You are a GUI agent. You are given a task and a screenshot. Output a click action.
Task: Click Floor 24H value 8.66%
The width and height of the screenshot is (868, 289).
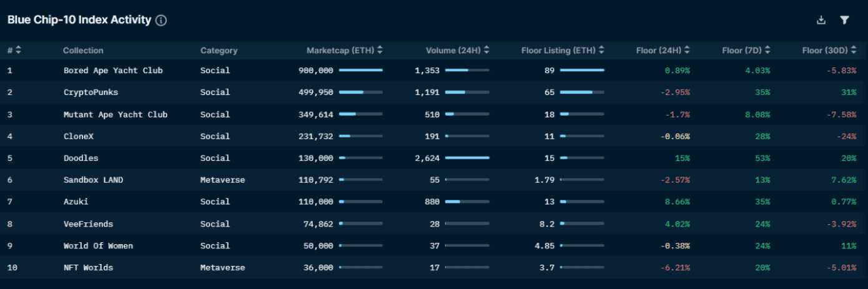click(677, 202)
